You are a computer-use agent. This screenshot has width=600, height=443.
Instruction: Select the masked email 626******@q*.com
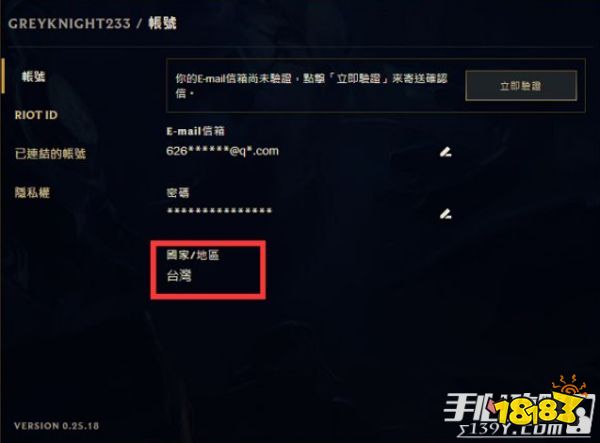pos(222,151)
